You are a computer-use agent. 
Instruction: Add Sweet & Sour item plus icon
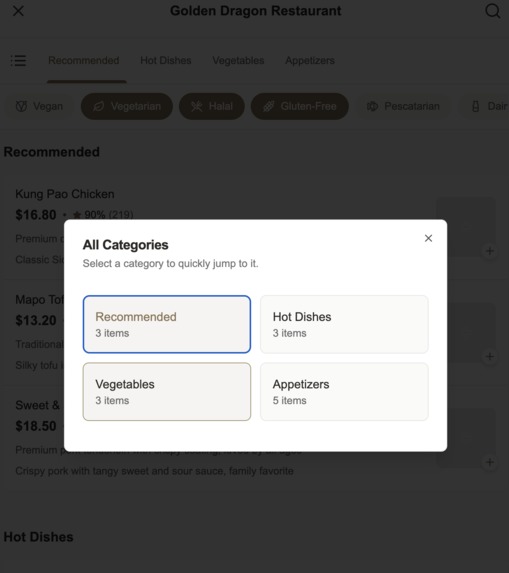490,462
